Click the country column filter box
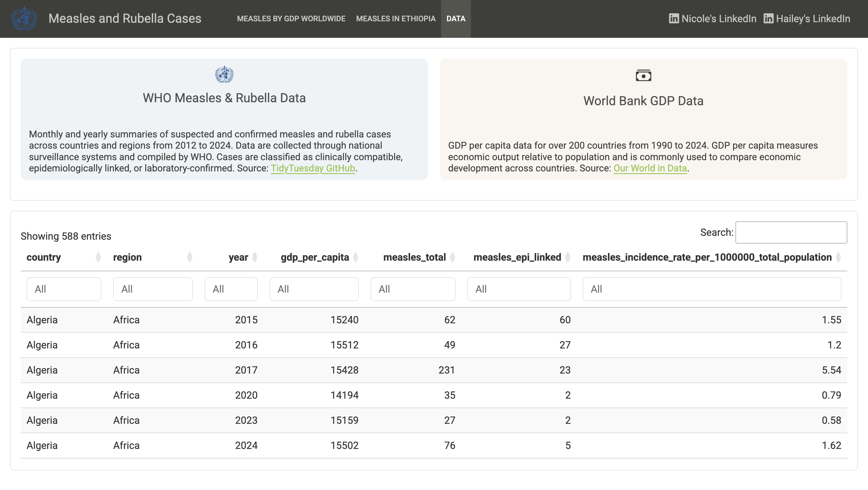Image resolution: width=868 pixels, height=490 pixels. 64,289
